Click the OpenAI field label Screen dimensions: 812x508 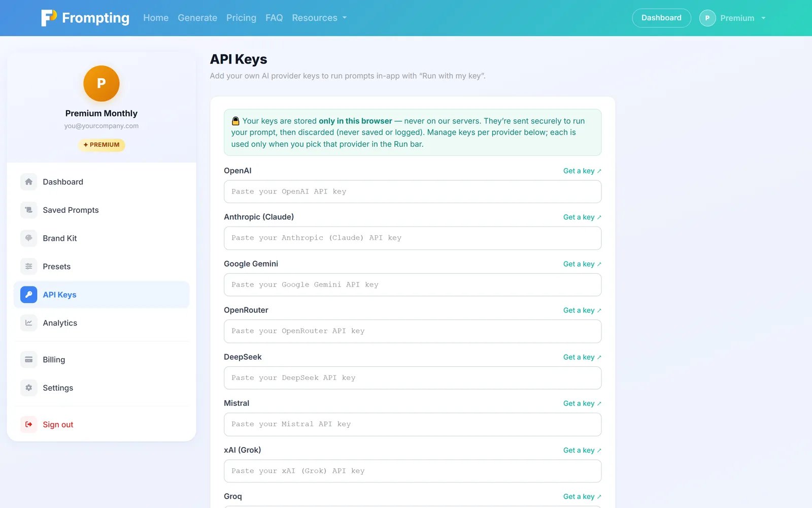click(x=238, y=171)
